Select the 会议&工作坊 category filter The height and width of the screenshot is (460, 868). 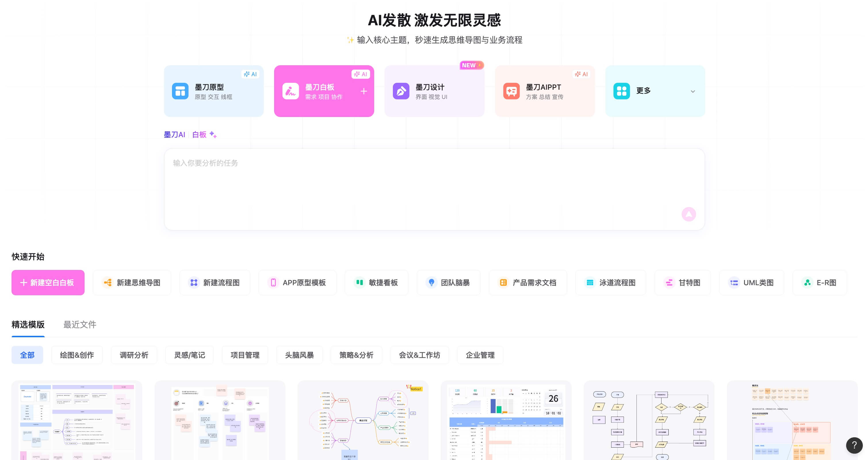tap(420, 355)
